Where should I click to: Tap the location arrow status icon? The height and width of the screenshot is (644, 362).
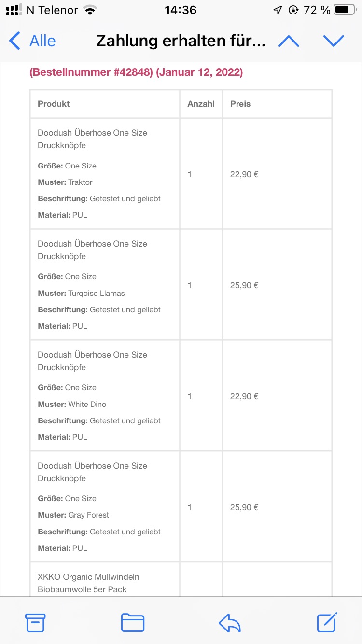278,10
